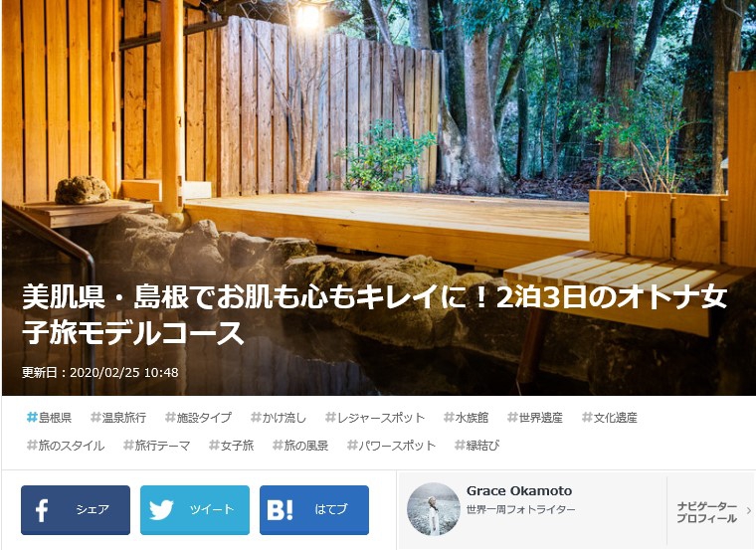Screen dimensions: 756x550
Task: Open the #水族館 tag
Action: 466,418
